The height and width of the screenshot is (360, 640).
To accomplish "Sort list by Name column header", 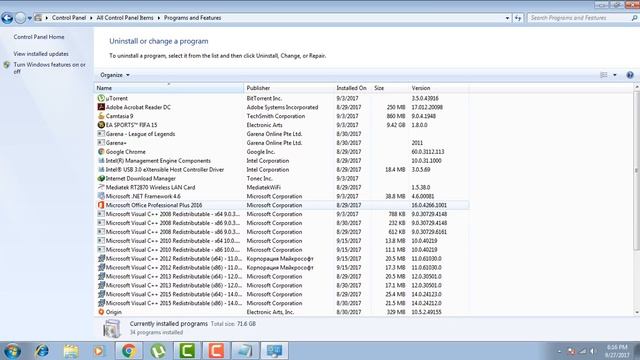I will 169,88.
